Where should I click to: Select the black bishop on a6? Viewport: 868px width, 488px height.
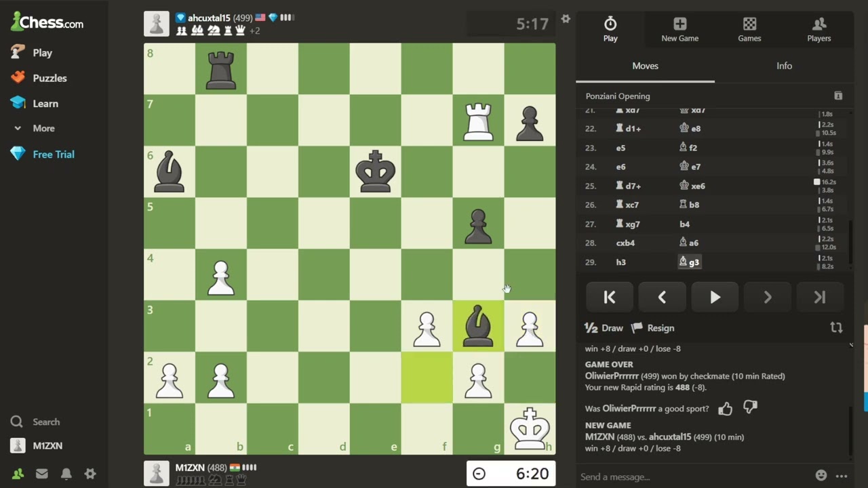(x=169, y=172)
